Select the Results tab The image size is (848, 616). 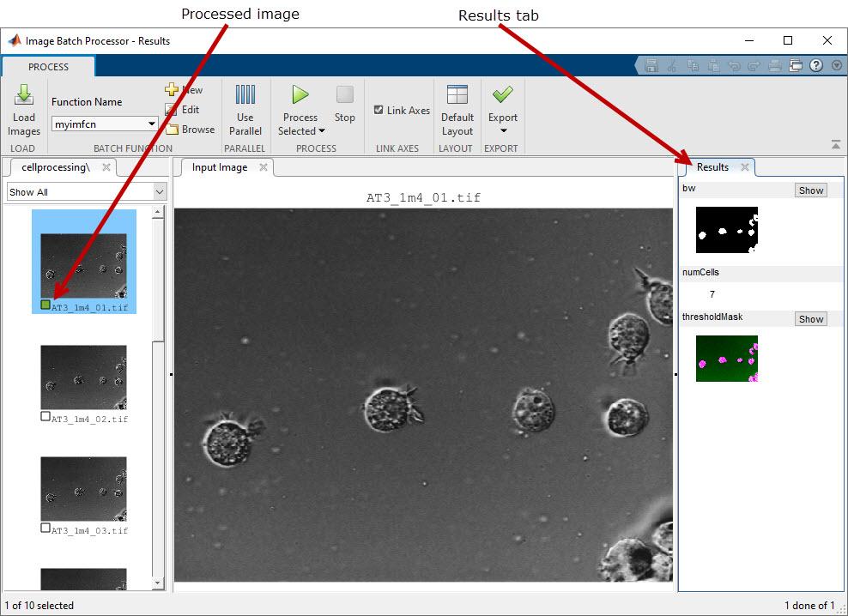(712, 167)
